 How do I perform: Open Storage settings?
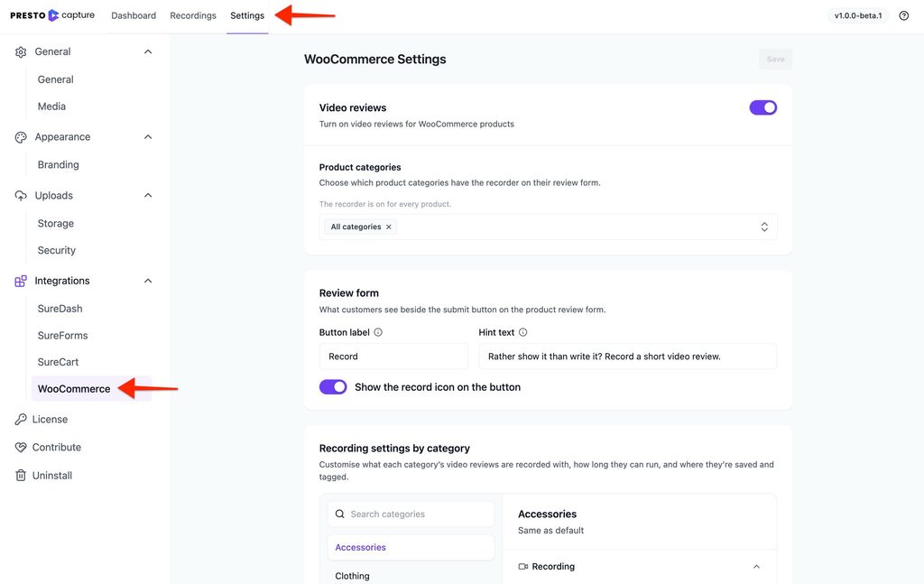point(56,223)
